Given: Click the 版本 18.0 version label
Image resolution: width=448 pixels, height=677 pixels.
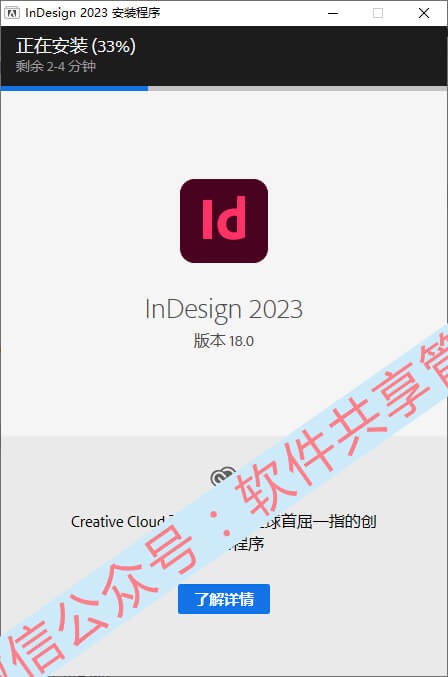Looking at the screenshot, I should tap(224, 341).
